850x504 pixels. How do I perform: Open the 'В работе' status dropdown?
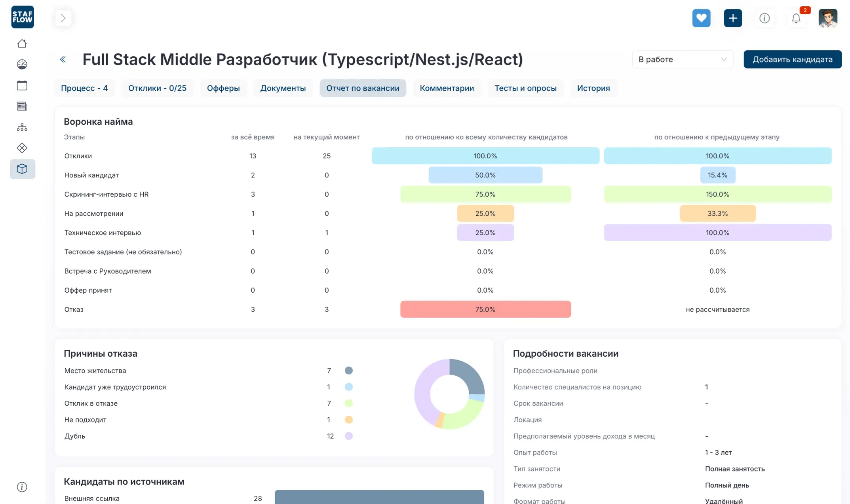[x=682, y=59]
